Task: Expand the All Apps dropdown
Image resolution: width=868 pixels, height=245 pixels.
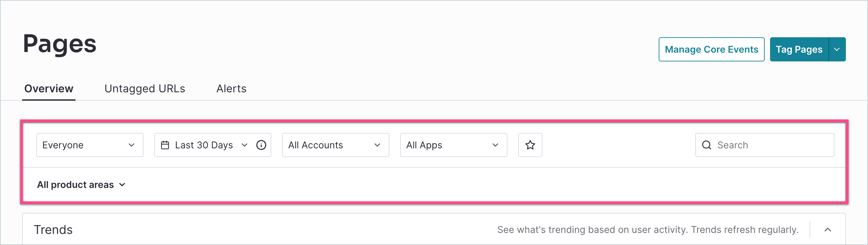Action: 453,145
